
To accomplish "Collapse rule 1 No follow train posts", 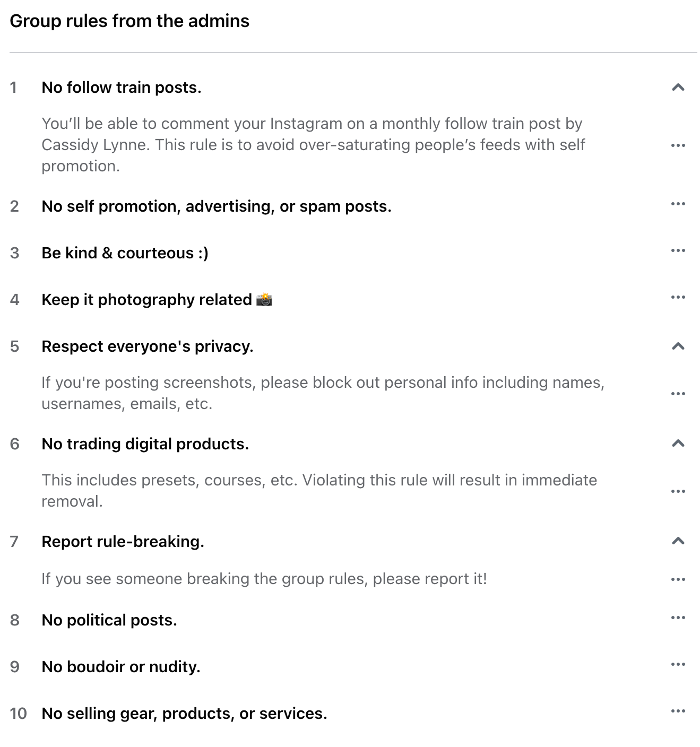I will 678,88.
